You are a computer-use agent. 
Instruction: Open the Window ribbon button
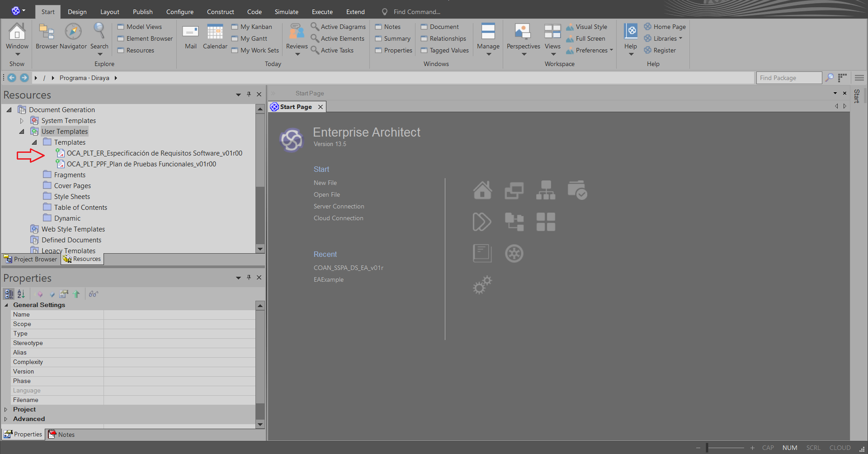[17, 38]
